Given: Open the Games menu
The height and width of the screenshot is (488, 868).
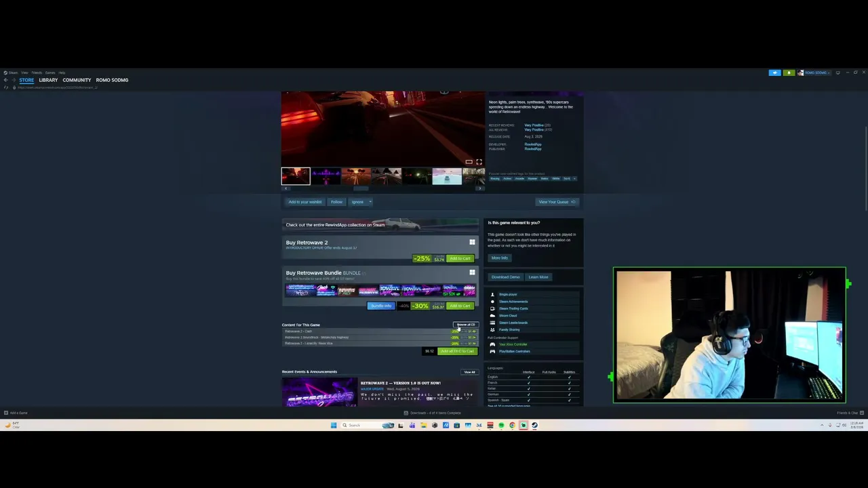Looking at the screenshot, I should (x=50, y=73).
